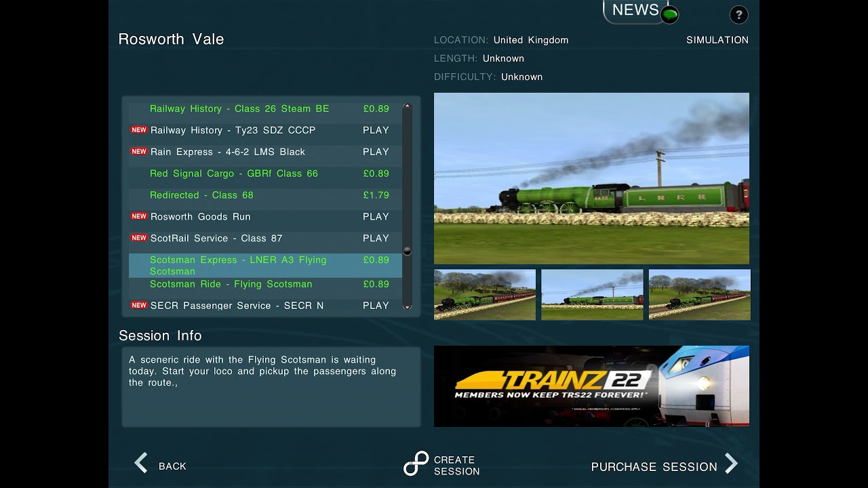The image size is (868, 488).
Task: Click the BACK arrow icon
Action: click(x=141, y=464)
